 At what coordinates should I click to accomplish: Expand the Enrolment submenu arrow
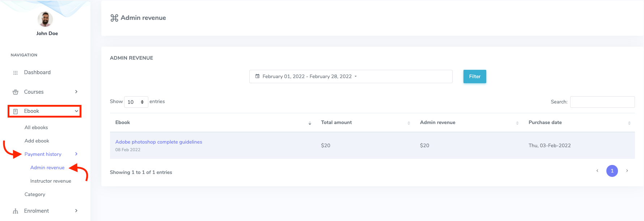(76, 211)
